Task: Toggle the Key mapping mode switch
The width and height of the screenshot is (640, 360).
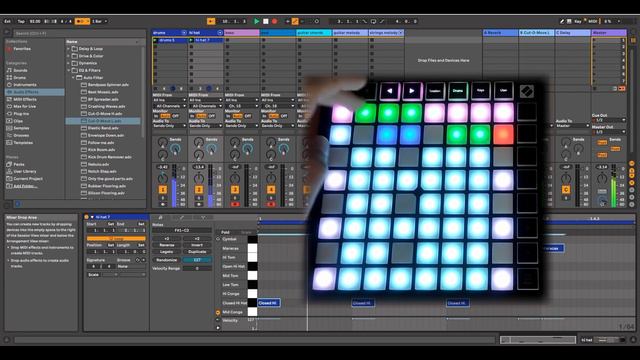Action: pyautogui.click(x=578, y=21)
